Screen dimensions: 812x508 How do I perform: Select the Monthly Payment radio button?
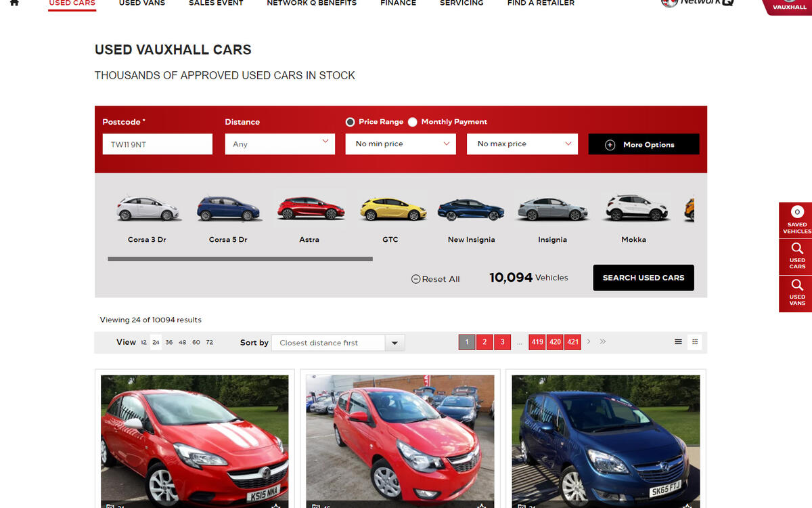point(413,122)
